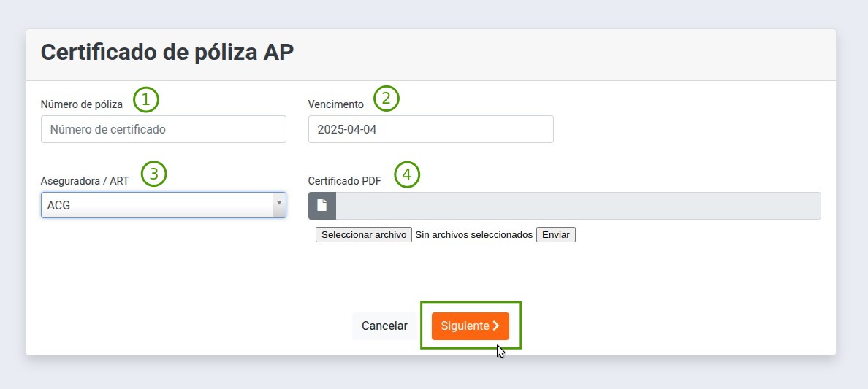The image size is (868, 389).
Task: Click the "Número de póliza" label
Action: click(x=81, y=104)
